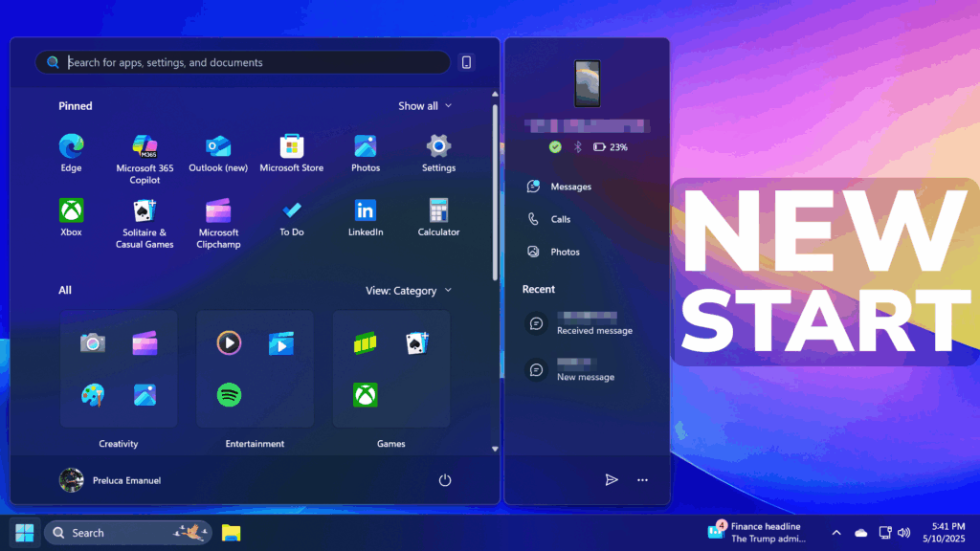Open LinkedIn from pinned apps
The height and width of the screenshot is (551, 980).
[x=365, y=217]
